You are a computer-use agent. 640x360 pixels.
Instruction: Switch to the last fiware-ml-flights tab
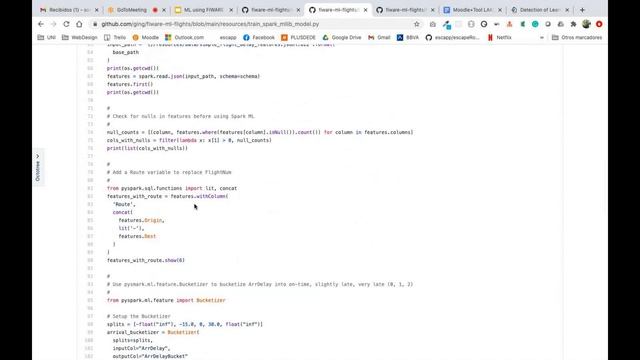(404, 10)
